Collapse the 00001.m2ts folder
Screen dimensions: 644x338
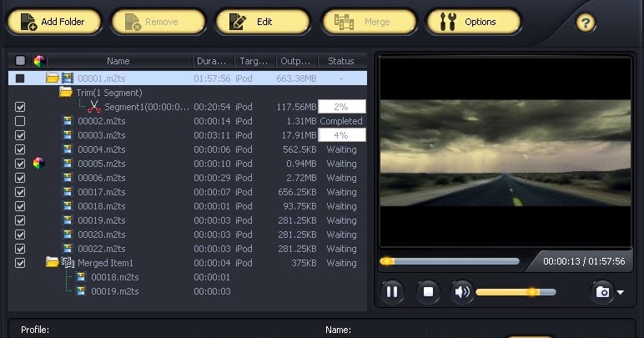tap(53, 78)
